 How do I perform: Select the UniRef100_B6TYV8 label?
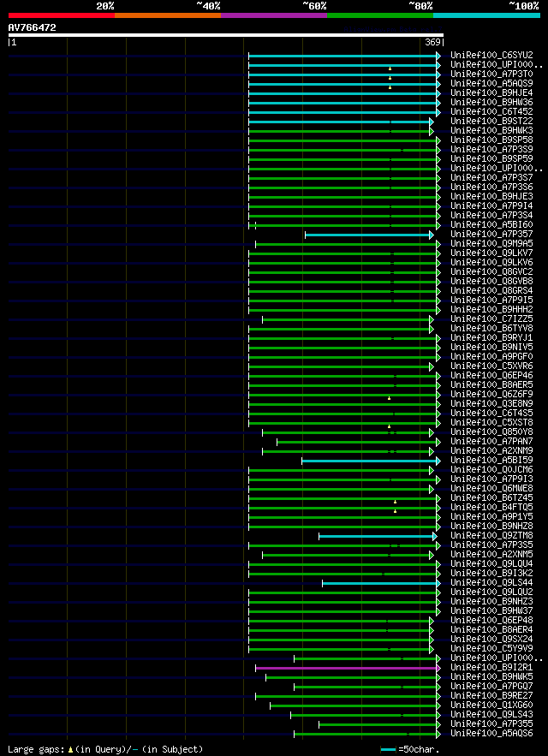tap(491, 328)
